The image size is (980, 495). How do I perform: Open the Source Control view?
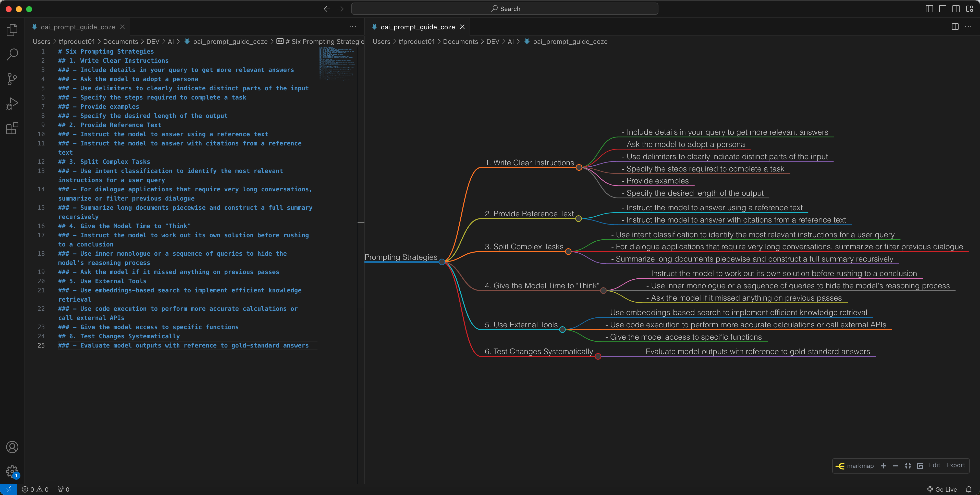click(12, 79)
